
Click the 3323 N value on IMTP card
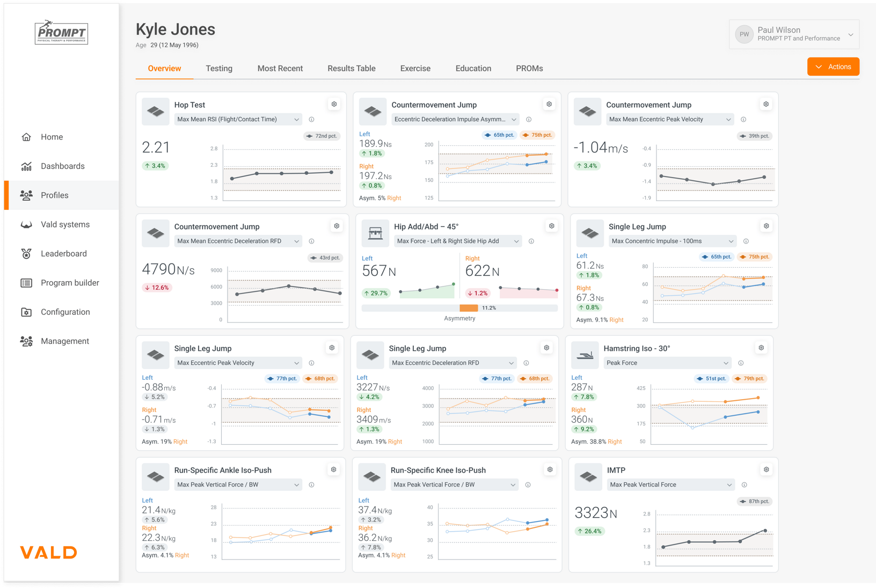596,513
